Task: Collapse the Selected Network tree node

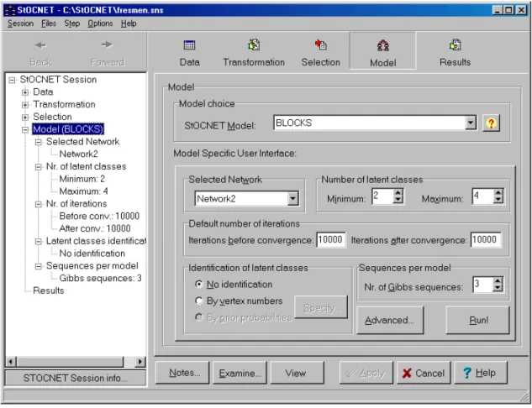Action: point(39,142)
